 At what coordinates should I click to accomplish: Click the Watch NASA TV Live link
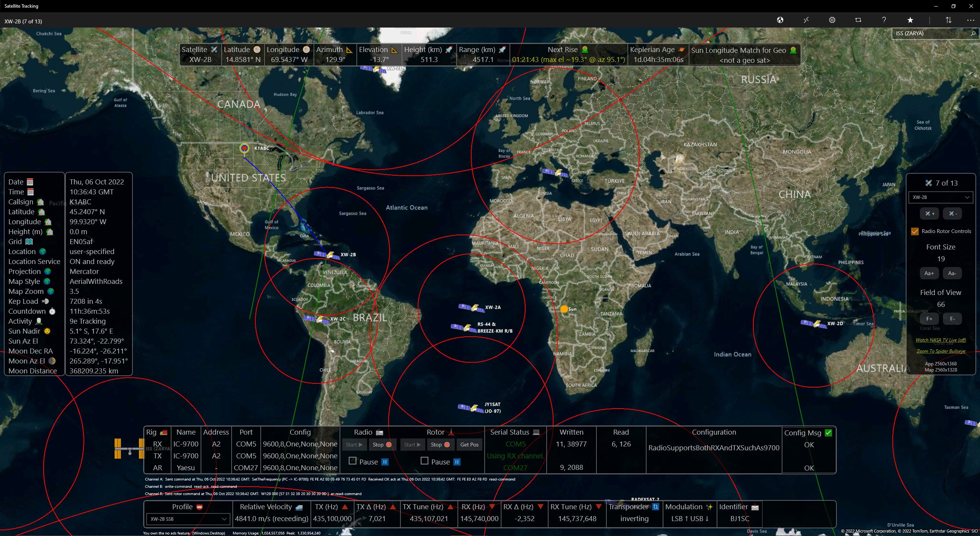(x=941, y=340)
